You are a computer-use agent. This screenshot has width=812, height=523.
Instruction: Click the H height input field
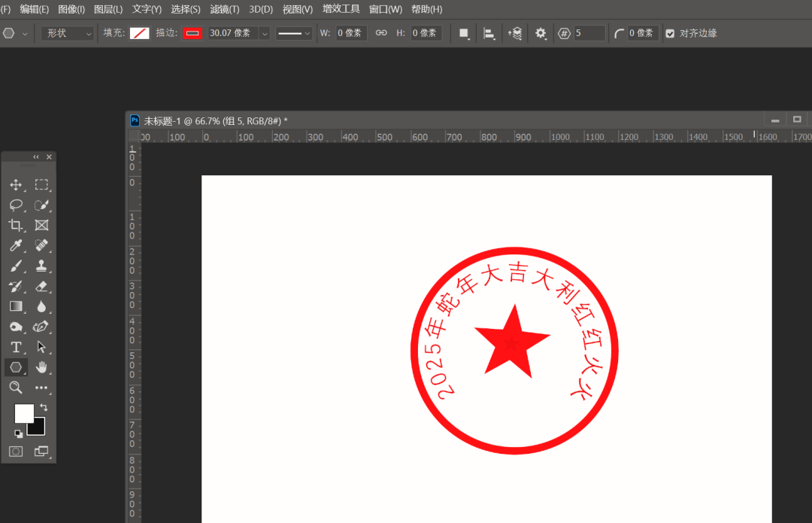(426, 33)
